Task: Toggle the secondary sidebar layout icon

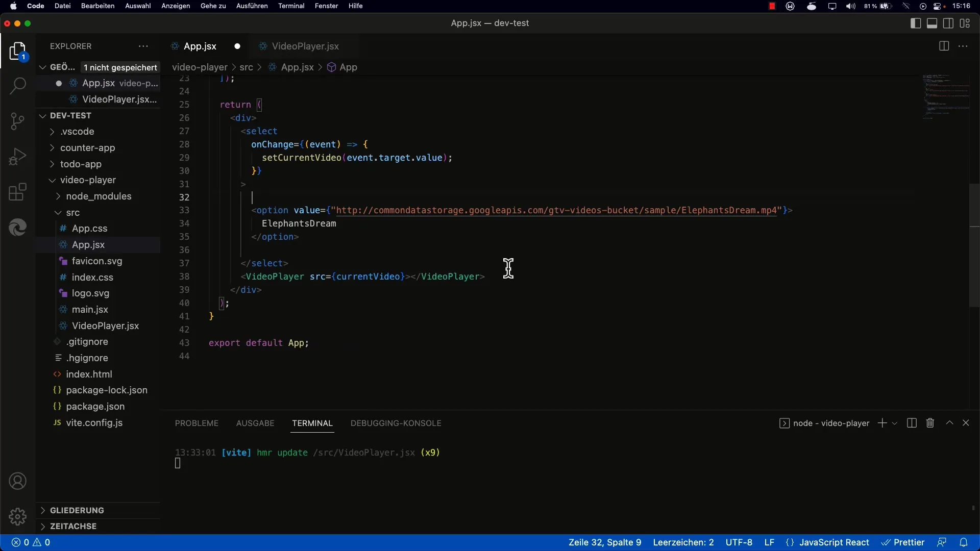Action: (948, 23)
